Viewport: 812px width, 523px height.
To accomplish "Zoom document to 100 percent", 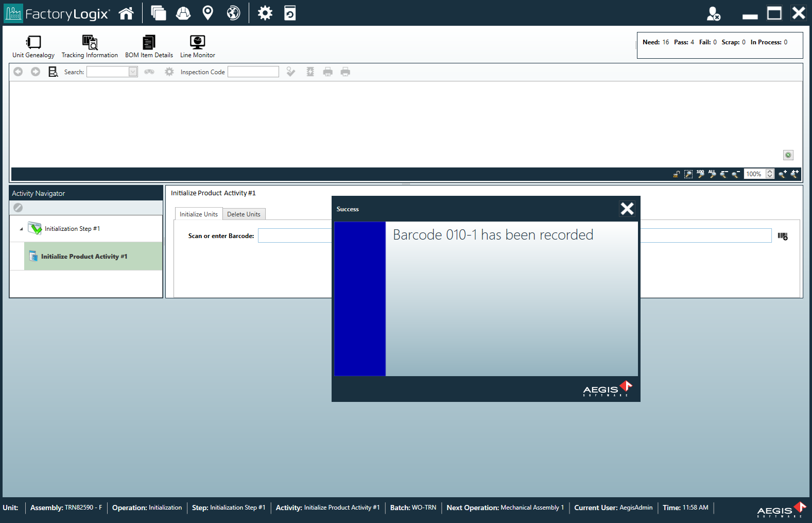I will (701, 174).
